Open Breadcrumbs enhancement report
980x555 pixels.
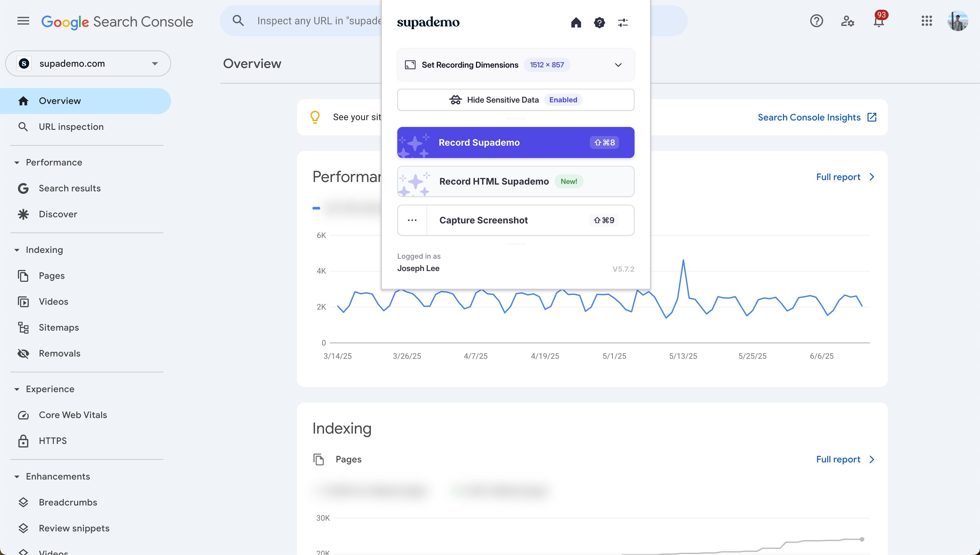point(86,503)
